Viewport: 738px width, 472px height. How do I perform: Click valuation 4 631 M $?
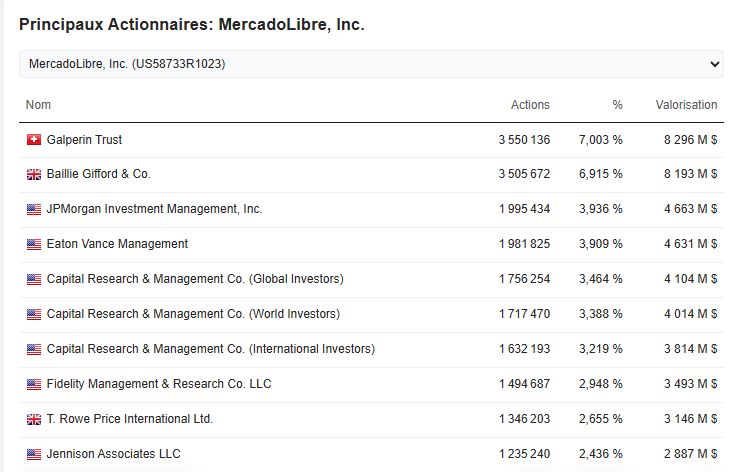click(x=690, y=244)
